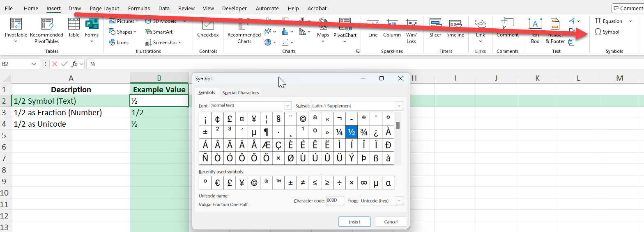Select cell '1/2 as Unicode'
Screen dimensions: 644x232
pyautogui.click(x=71, y=124)
